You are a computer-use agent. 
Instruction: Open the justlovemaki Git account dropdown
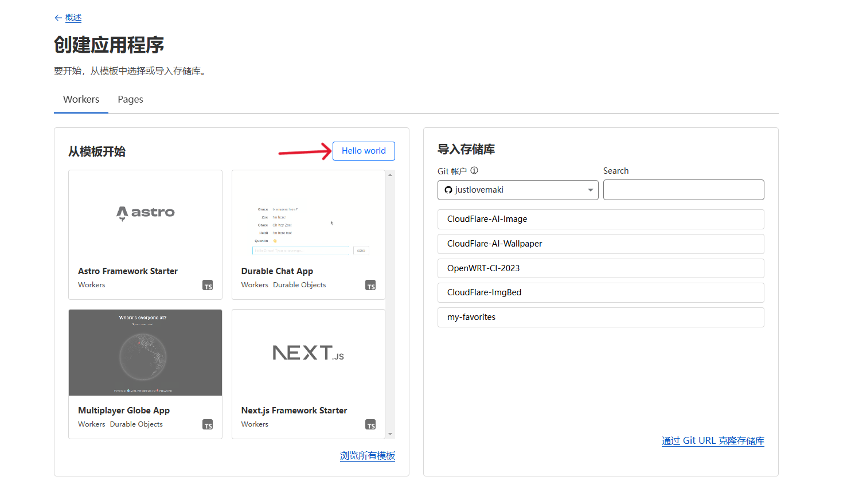(x=518, y=190)
